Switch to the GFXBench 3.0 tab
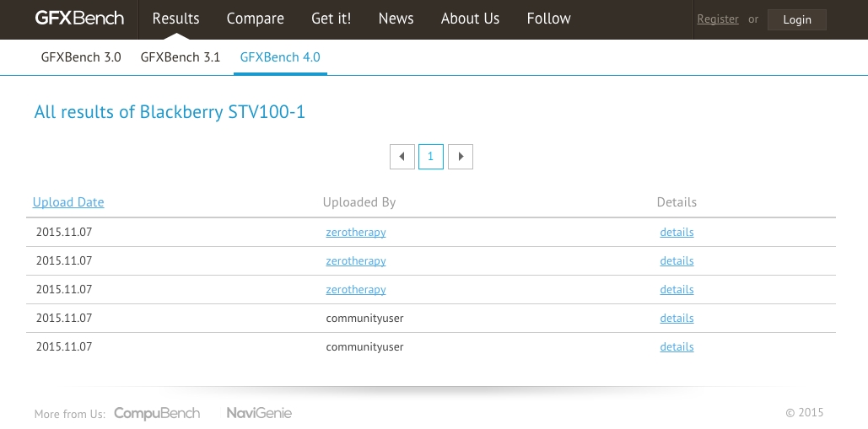 [x=81, y=57]
